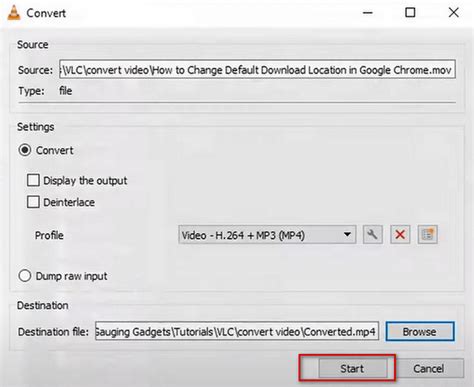Click the Type: file text
Viewport: 474px width, 387px height.
pyautogui.click(x=45, y=91)
